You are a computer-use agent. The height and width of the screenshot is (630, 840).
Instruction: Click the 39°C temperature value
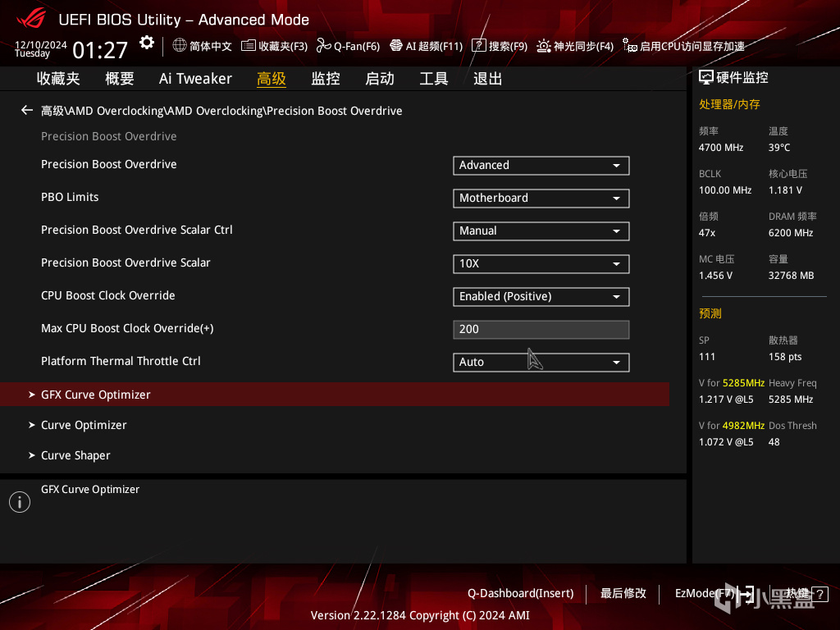pyautogui.click(x=779, y=148)
